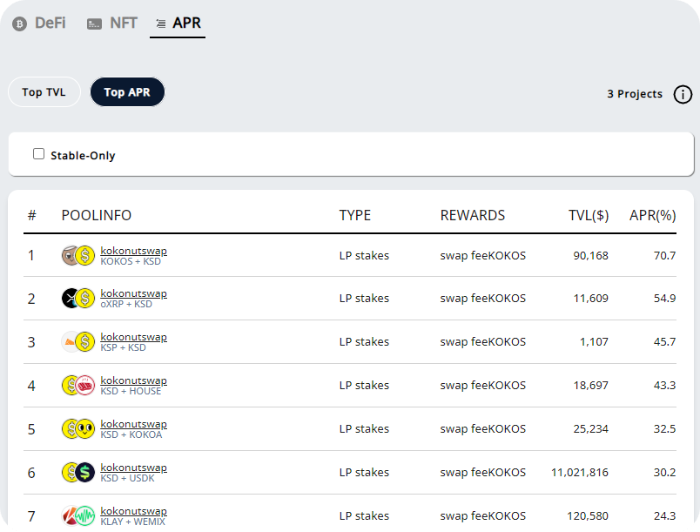700x532 pixels.
Task: Select the APR tab
Action: 178,23
